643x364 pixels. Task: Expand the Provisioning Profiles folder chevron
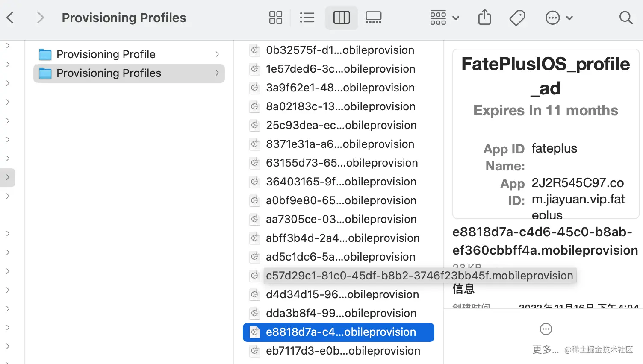[217, 73]
